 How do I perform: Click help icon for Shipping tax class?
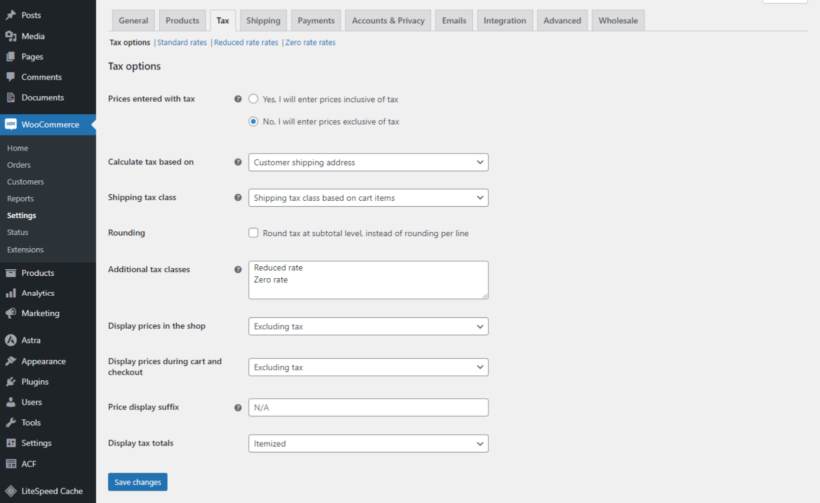238,198
